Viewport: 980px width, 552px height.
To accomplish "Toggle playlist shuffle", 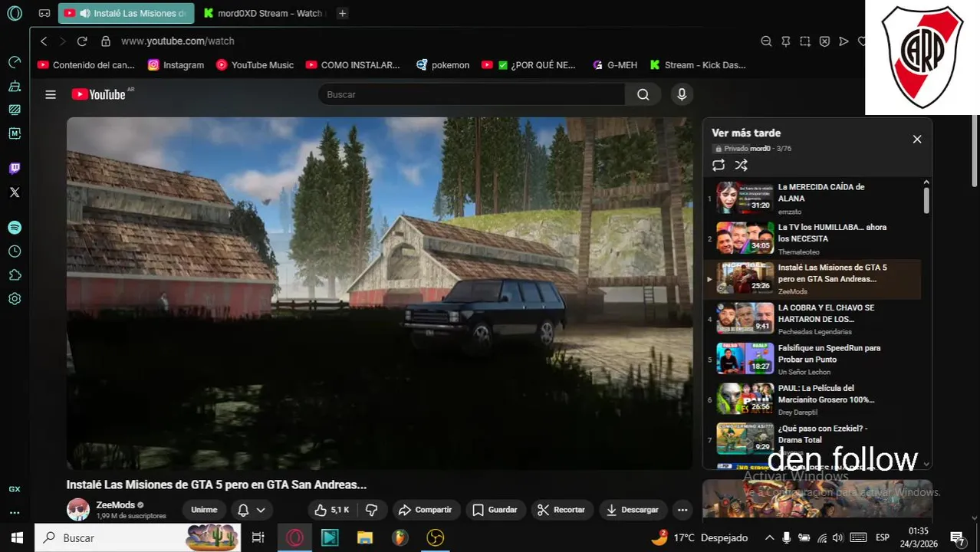I will pyautogui.click(x=741, y=165).
